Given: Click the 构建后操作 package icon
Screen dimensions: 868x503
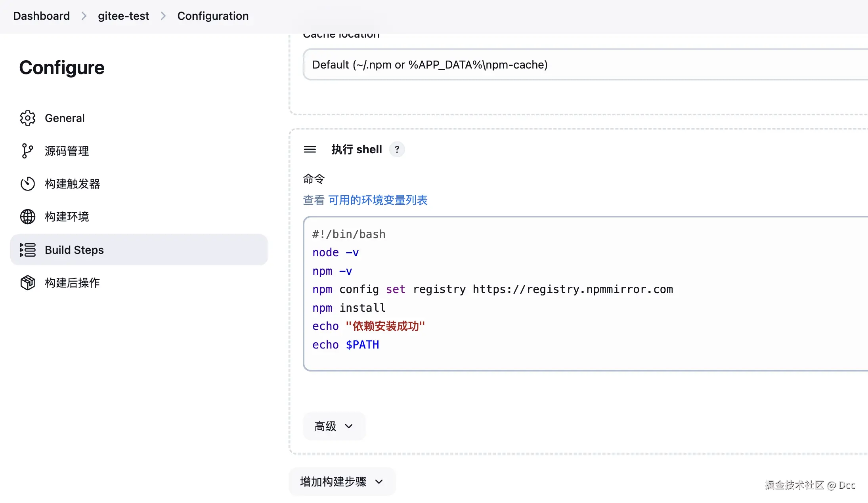Looking at the screenshot, I should pos(28,283).
